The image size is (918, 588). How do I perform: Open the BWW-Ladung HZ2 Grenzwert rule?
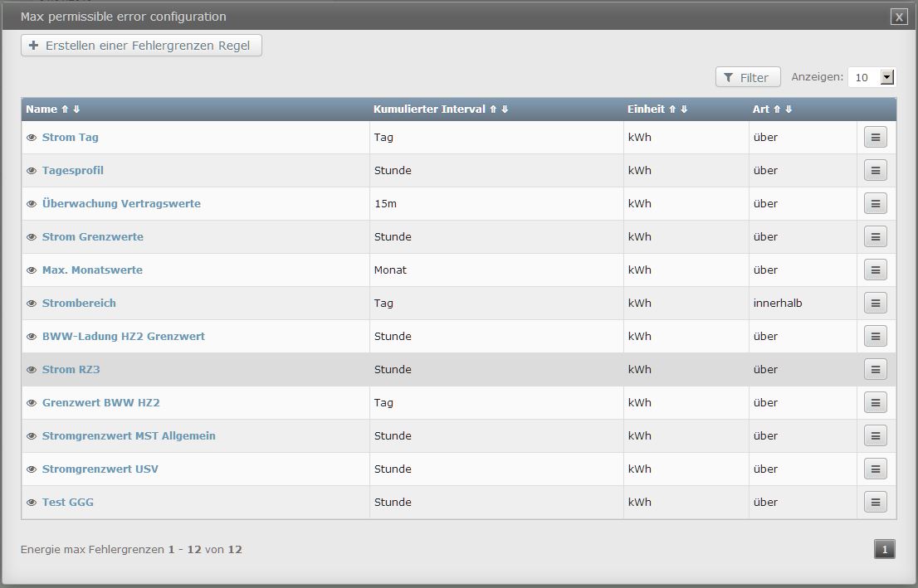pos(124,337)
